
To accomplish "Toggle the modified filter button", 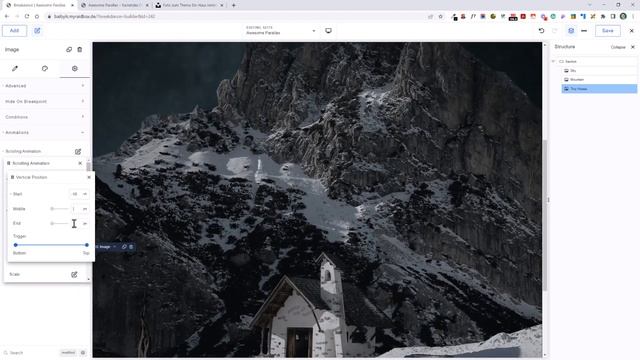I will [68, 353].
